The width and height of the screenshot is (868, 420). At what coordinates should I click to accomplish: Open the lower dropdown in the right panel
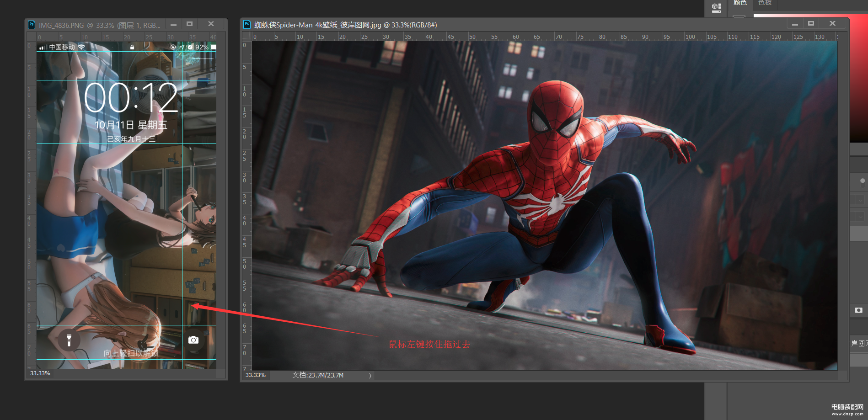click(861, 216)
